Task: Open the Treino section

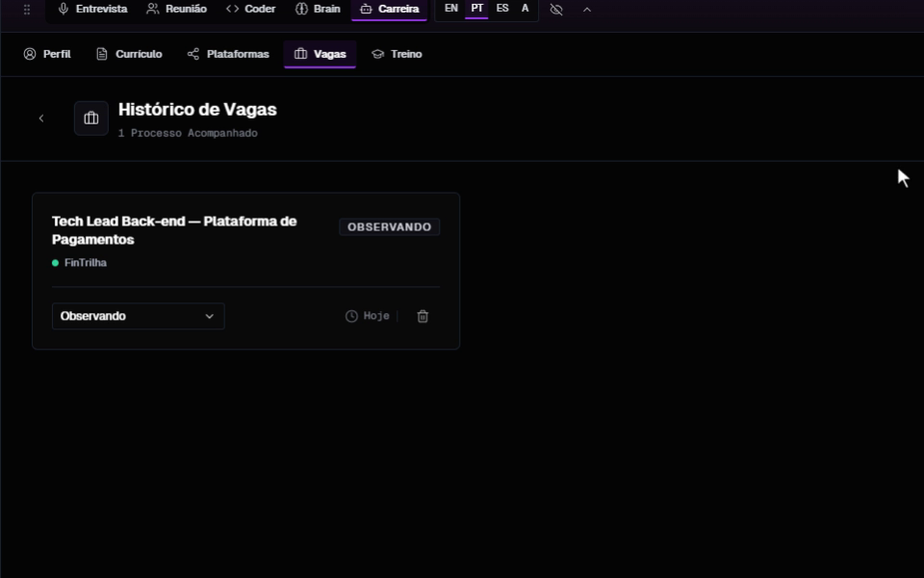Action: click(396, 54)
